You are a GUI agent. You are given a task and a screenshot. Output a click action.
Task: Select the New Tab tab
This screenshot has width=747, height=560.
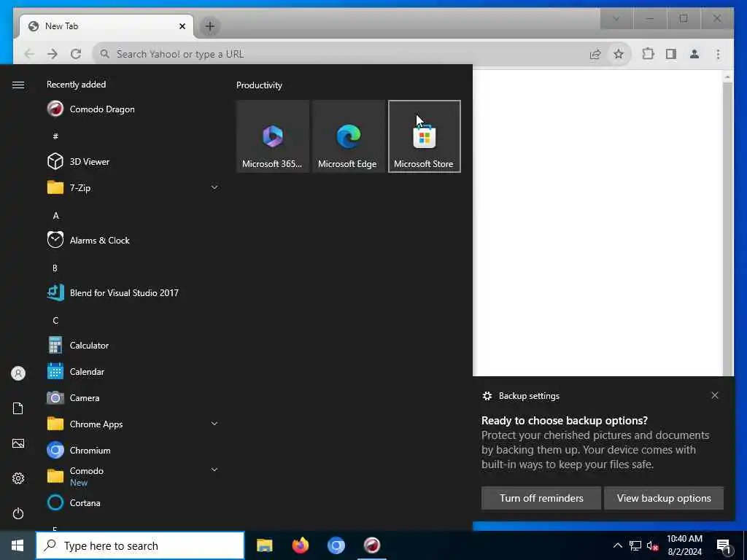107,26
